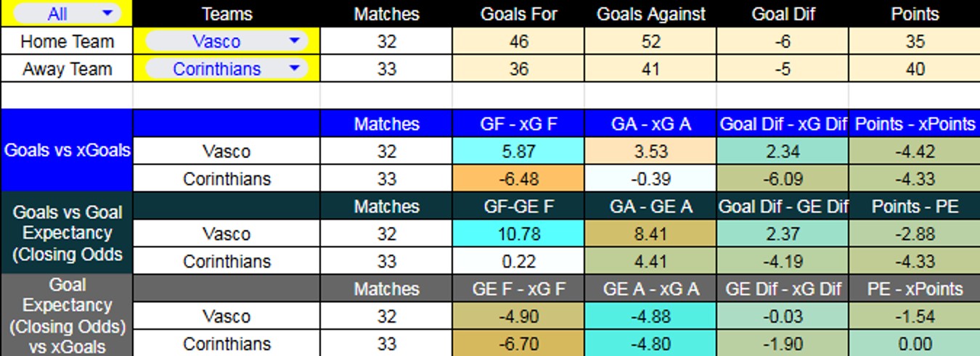Viewport: 980px width, 356px height.
Task: Click the "Teams" header cell
Action: tap(226, 14)
